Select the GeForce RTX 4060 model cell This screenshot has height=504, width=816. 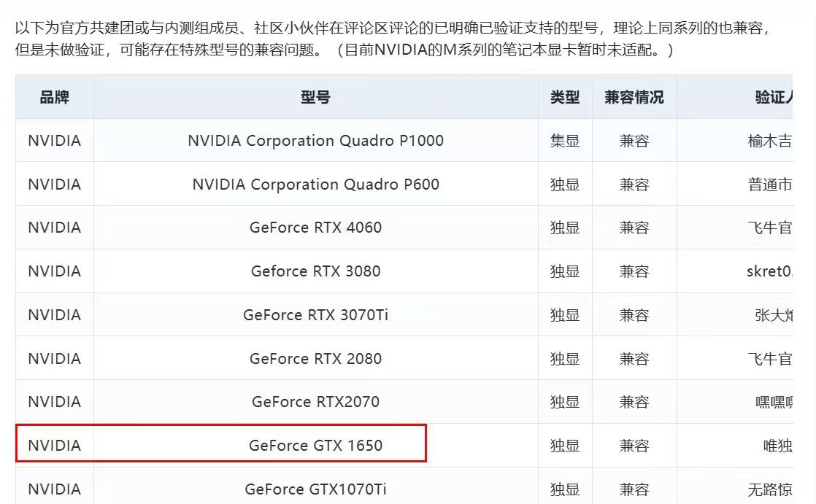click(315, 228)
